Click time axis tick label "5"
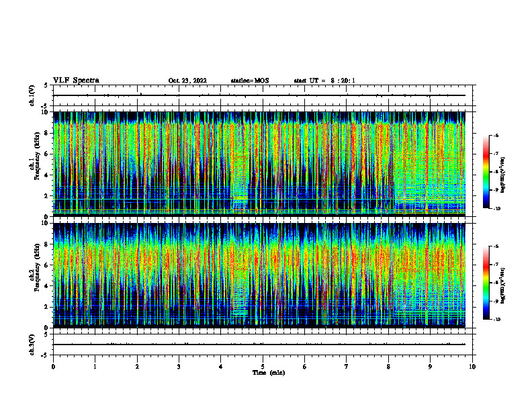 tap(263, 367)
